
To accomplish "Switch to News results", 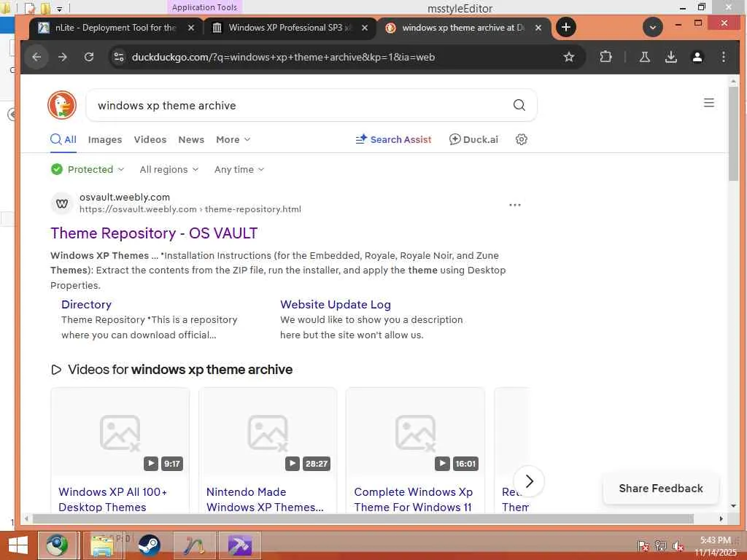I will click(191, 139).
